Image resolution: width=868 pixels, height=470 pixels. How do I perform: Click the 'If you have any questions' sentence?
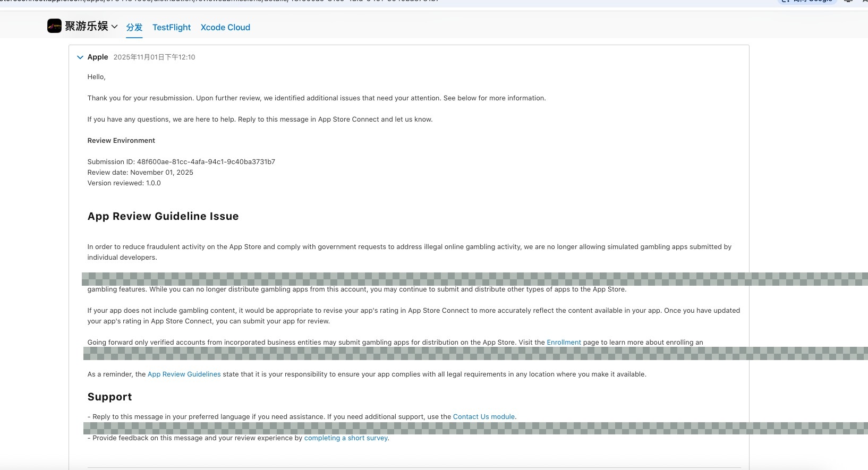(x=260, y=119)
